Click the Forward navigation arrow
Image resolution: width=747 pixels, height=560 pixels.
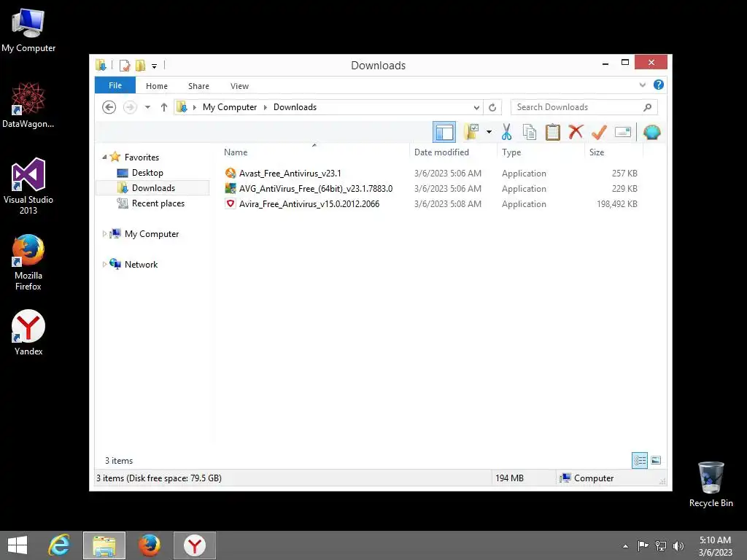click(130, 107)
